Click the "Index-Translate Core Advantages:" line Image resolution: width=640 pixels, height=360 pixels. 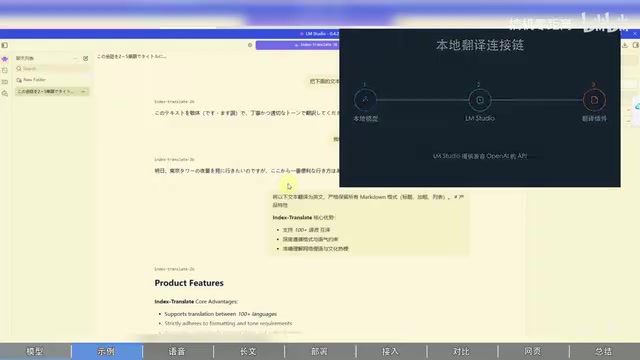(x=196, y=302)
